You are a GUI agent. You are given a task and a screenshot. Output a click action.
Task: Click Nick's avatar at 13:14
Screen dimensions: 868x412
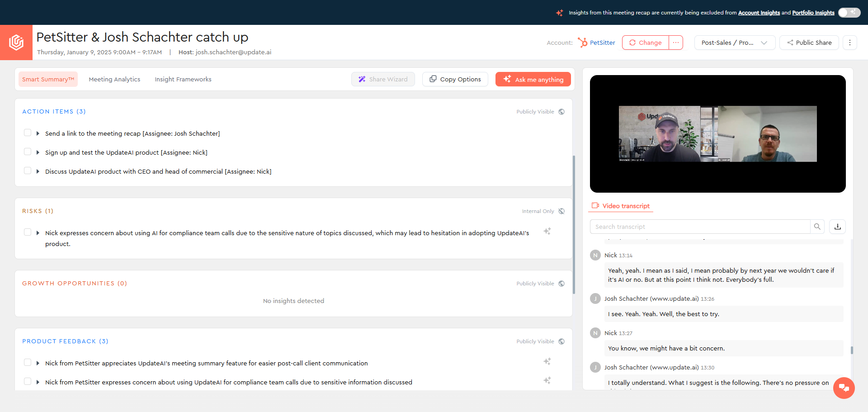(x=595, y=255)
